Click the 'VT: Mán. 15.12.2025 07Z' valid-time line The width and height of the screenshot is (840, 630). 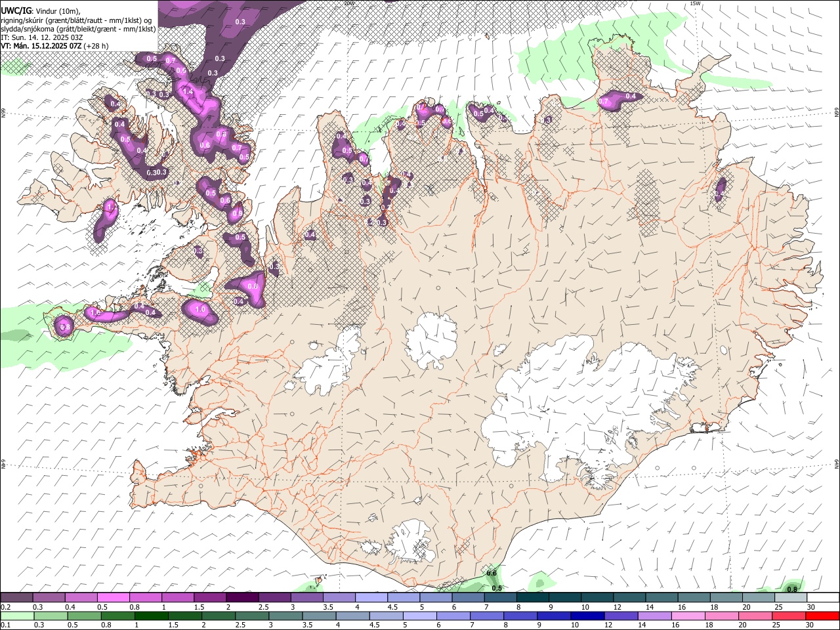pyautogui.click(x=41, y=46)
